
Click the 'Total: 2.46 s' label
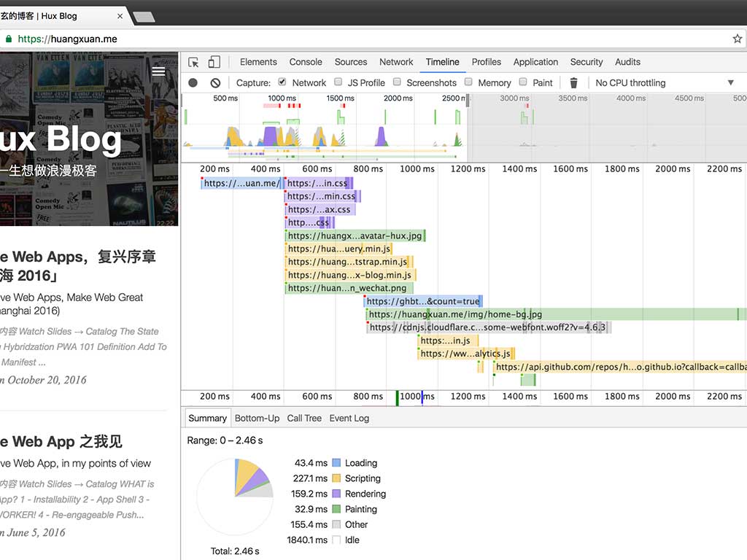pyautogui.click(x=235, y=551)
